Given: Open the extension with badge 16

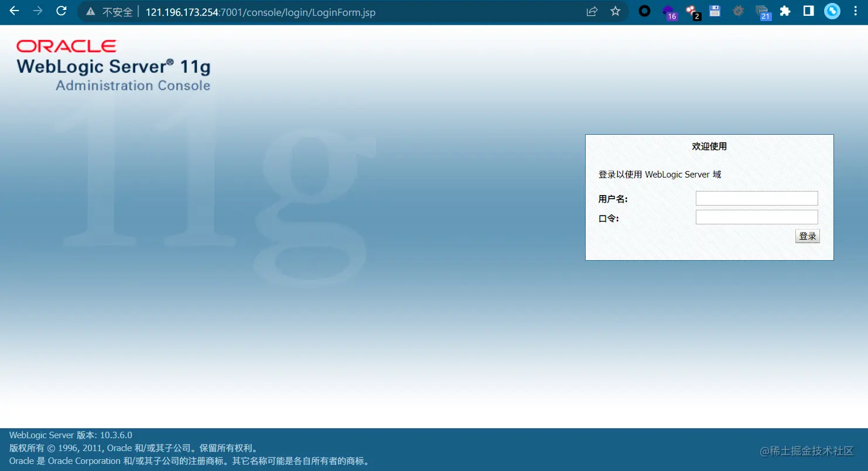Looking at the screenshot, I should coord(669,12).
